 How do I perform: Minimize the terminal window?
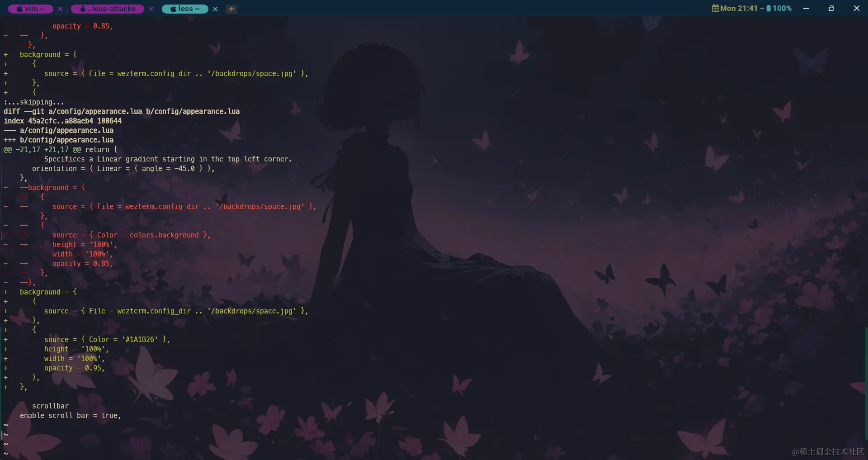tap(806, 8)
